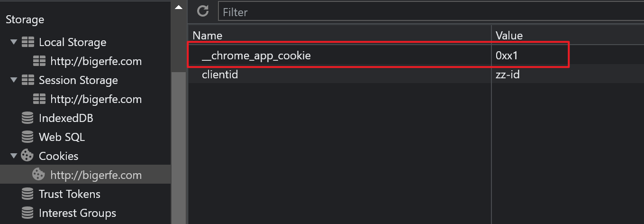Click the Interest Groups database icon

click(x=28, y=213)
